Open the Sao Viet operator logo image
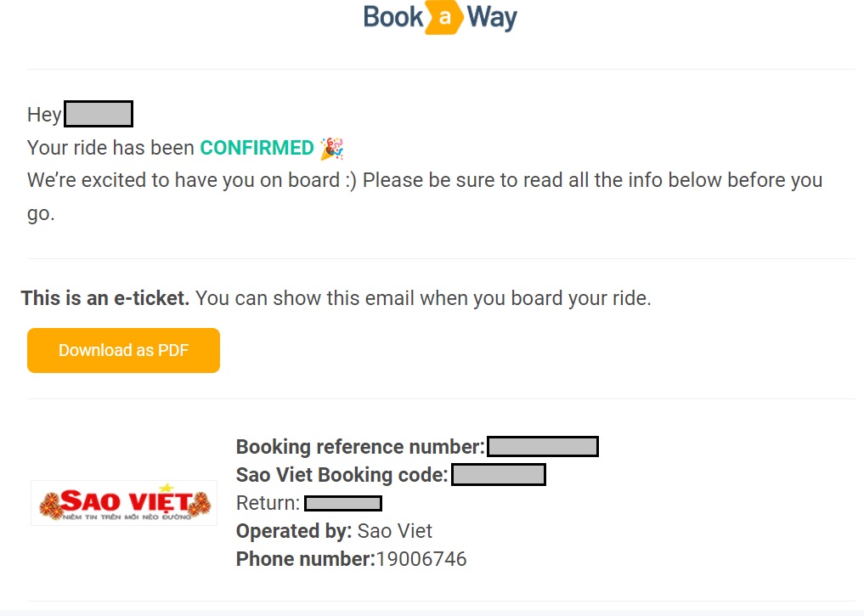 click(124, 503)
